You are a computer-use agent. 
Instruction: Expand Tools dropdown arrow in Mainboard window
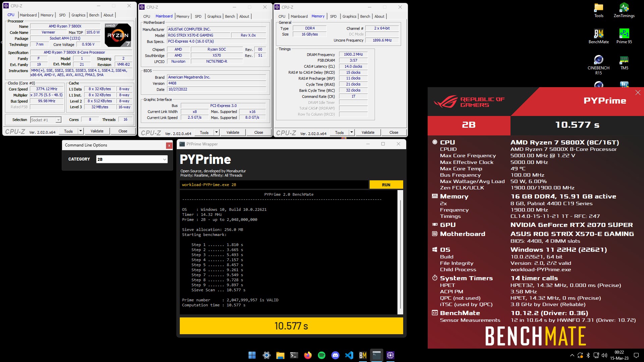(x=216, y=132)
